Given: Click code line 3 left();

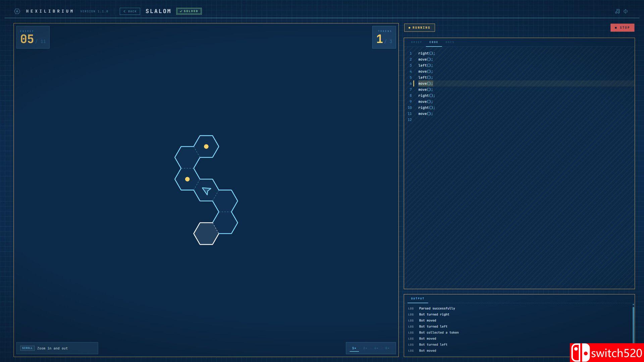Looking at the screenshot, I should pos(425,65).
